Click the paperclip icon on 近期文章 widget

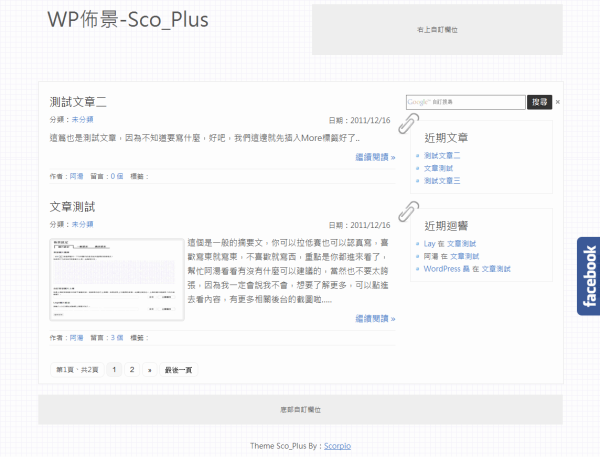408,123
